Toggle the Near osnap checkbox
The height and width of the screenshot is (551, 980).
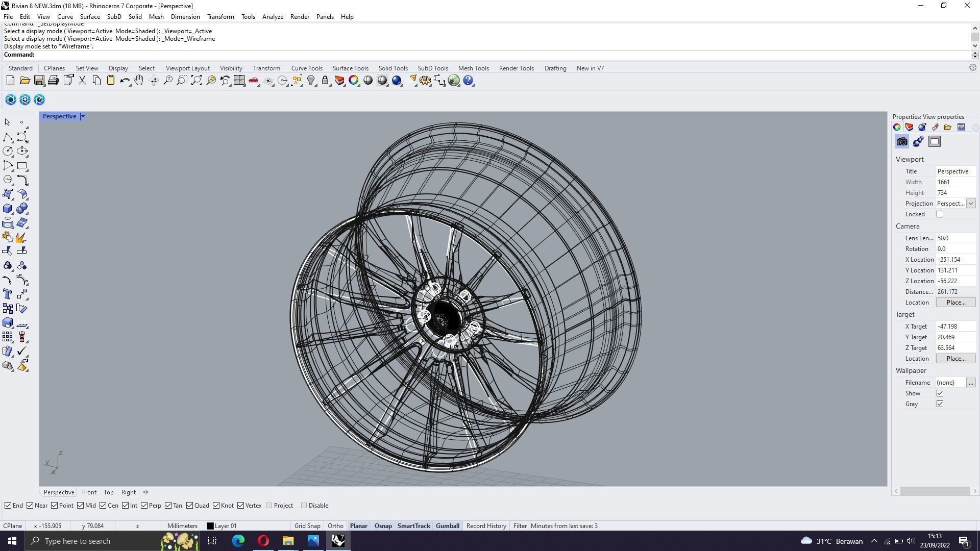point(30,506)
